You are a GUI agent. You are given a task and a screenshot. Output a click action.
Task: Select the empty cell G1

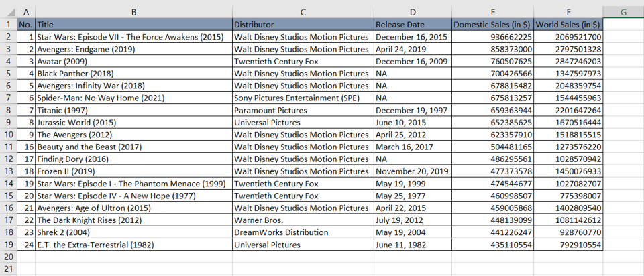click(623, 25)
